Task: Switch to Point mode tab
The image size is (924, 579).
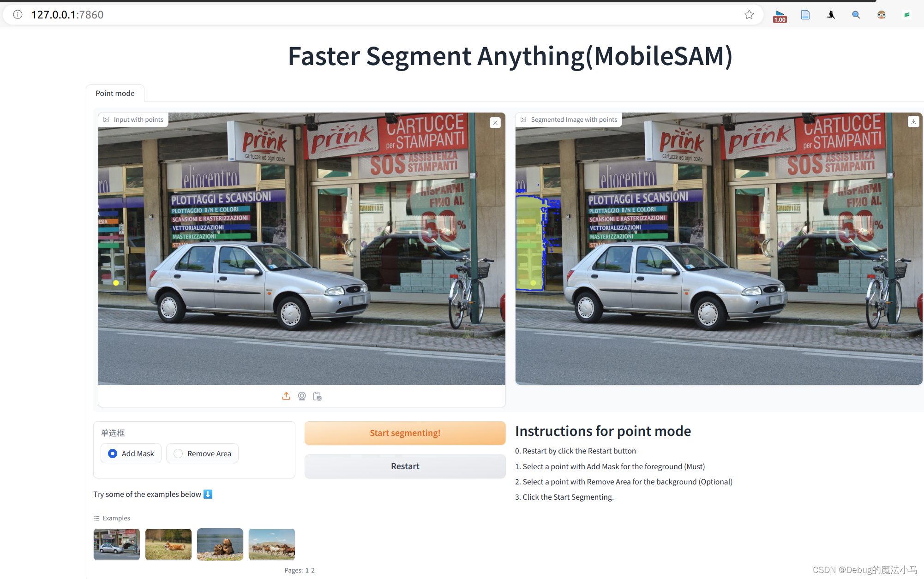Action: [115, 93]
